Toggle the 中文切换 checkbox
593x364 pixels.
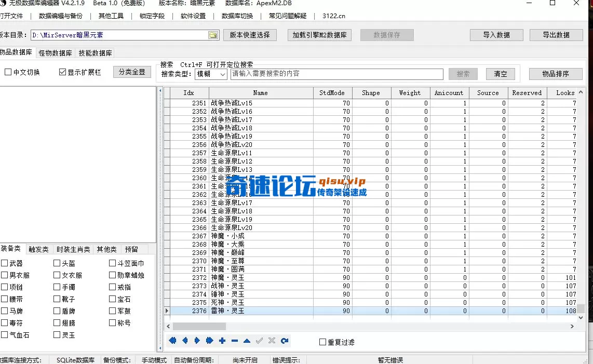7,72
